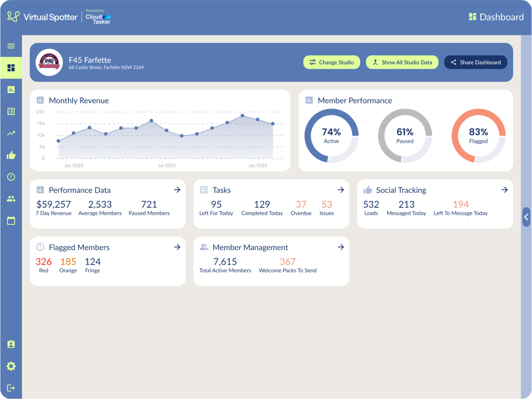
Task: Select the dashboard grid icon in sidebar
Action: pos(11,68)
